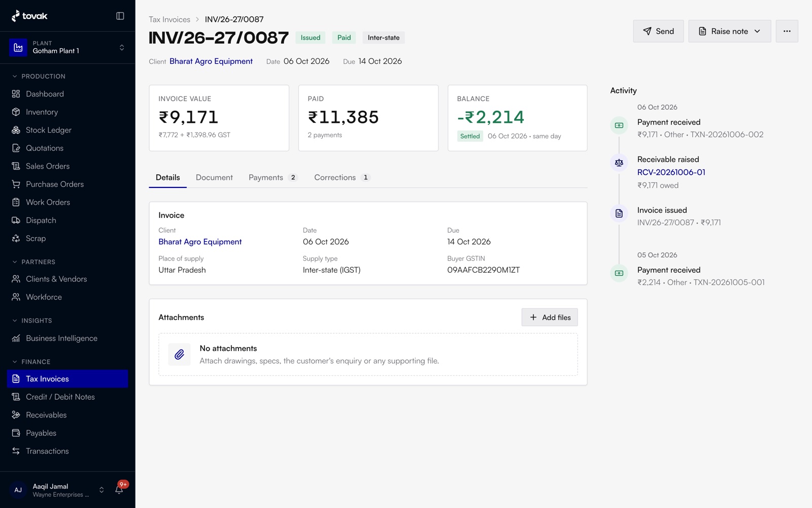This screenshot has height=508, width=812.
Task: Open Bharat Agro Equipment header link
Action: [x=211, y=61]
